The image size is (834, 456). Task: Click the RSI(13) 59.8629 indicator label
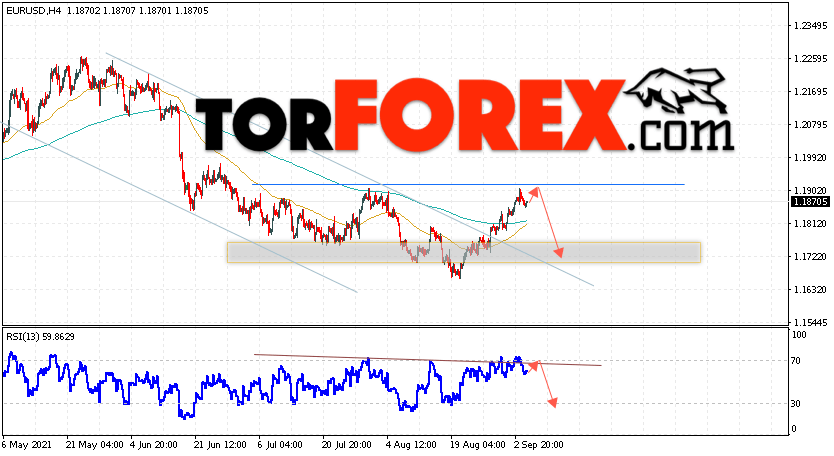(40, 336)
